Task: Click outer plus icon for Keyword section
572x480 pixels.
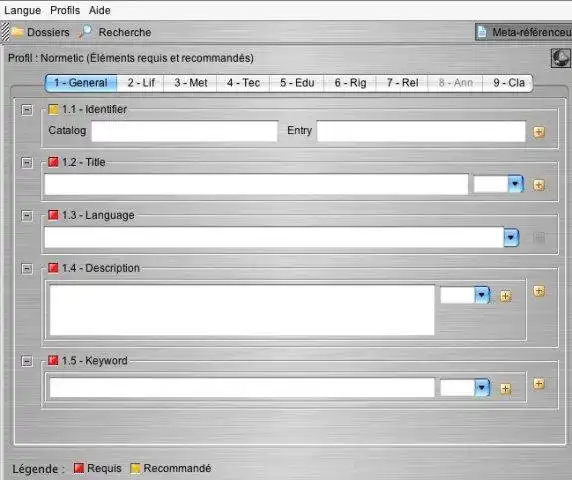Action: coord(539,384)
